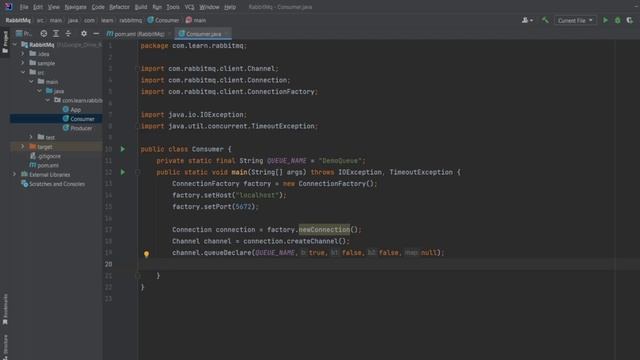This screenshot has height=360, width=640.
Task: Collapse the RabbitMq root folder
Action: tap(15, 44)
